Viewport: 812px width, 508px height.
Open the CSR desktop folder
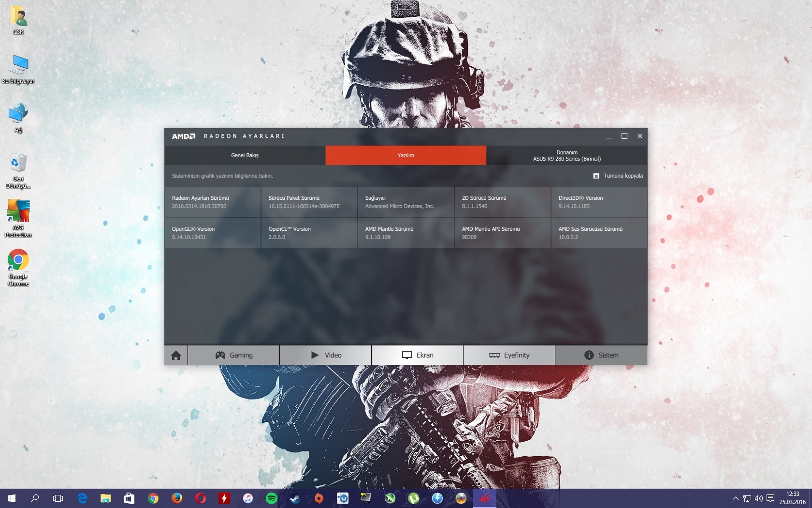click(x=18, y=20)
